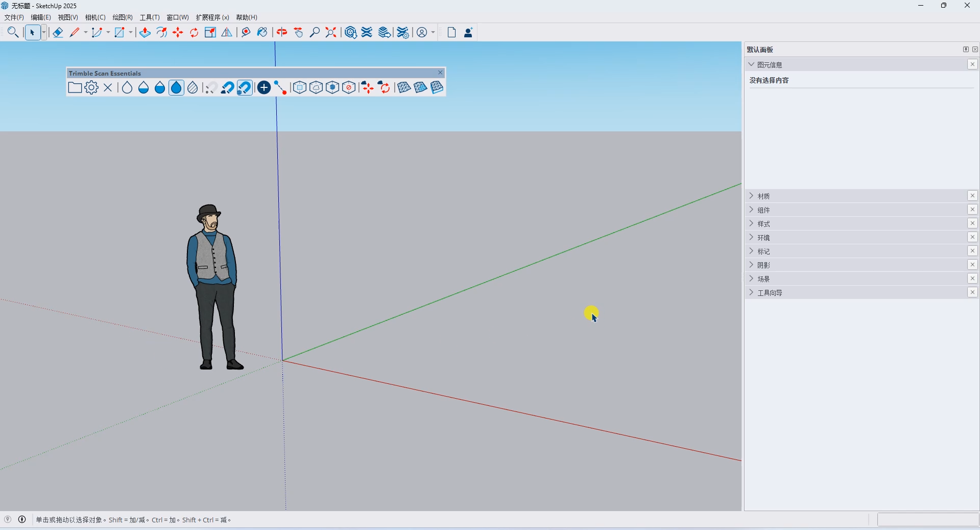The image size is (980, 530).
Task: Open the folder icon in Trimble Scan Essentials
Action: point(75,88)
